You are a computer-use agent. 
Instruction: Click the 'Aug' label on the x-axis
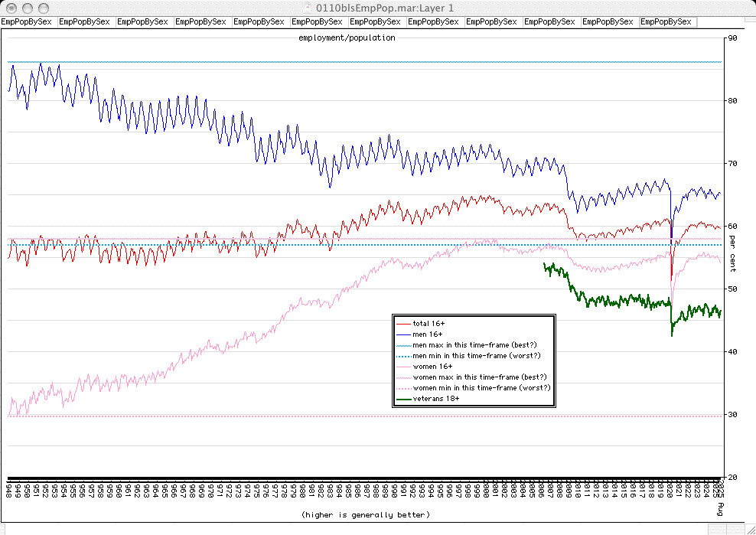(x=719, y=508)
